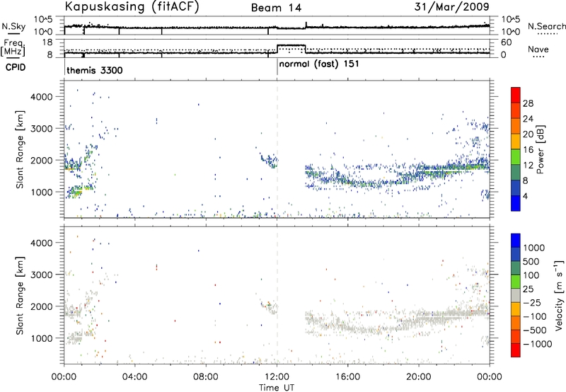
Task: Click the 12 label on Power colorbar
Action: 528,166
